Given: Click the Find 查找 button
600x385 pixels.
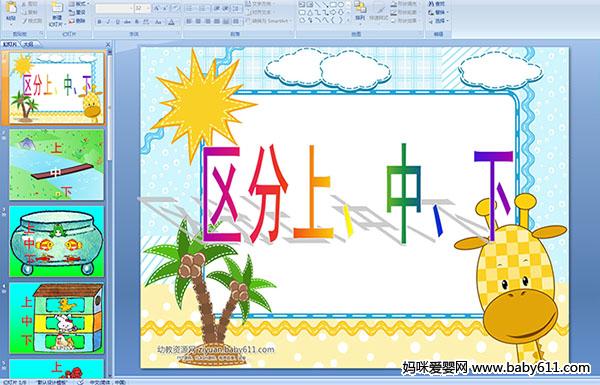Looking at the screenshot, I should coord(437,4).
